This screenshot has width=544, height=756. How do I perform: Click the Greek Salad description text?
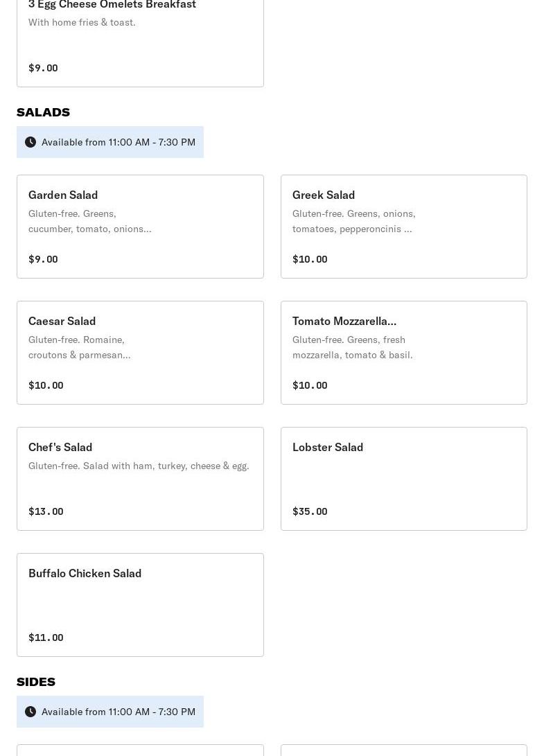pyautogui.click(x=353, y=221)
